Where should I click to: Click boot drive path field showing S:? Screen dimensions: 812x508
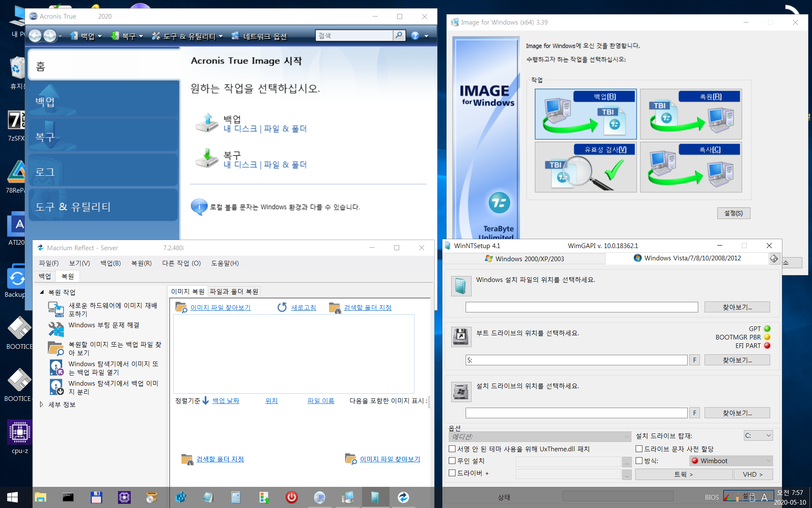576,360
